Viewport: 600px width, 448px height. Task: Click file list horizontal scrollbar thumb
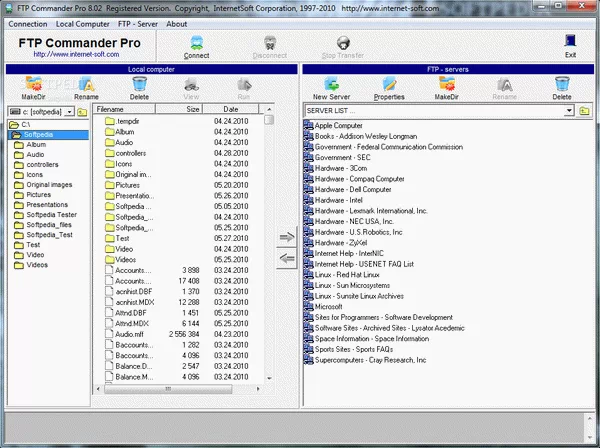pos(168,389)
